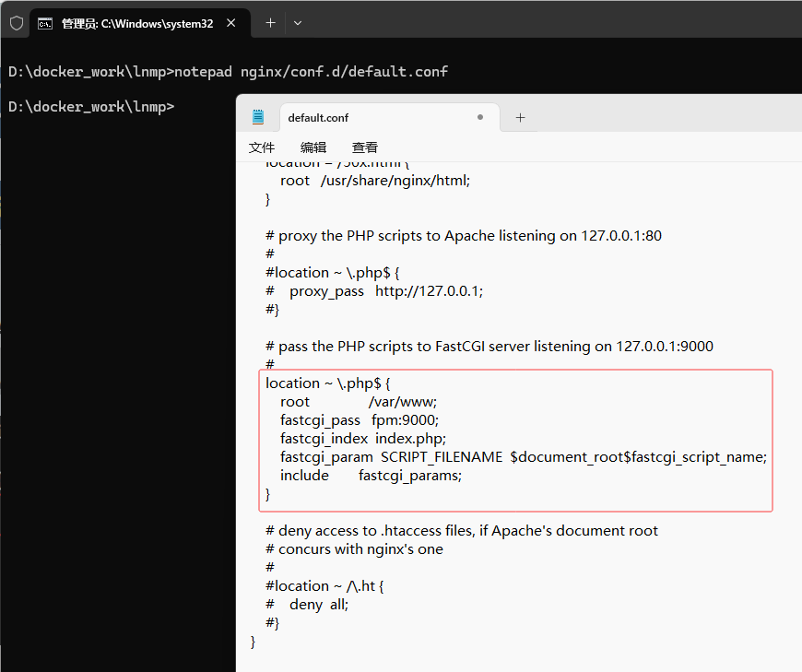Select the 管理员: C:\Windows\system32 tab
This screenshot has height=672, width=802.
[140, 24]
